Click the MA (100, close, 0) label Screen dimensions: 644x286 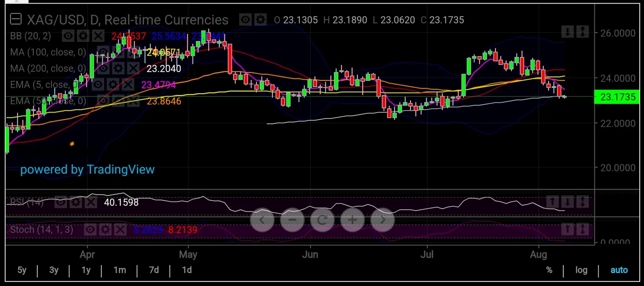[48, 52]
